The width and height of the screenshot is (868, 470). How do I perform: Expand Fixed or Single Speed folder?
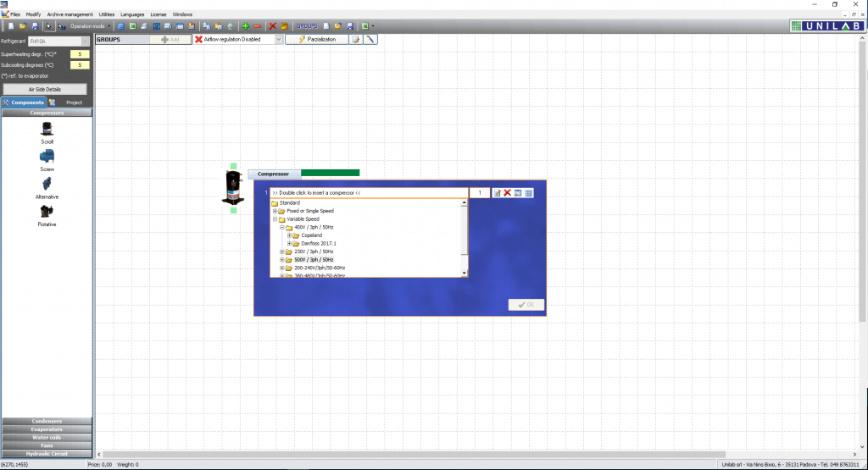[x=275, y=211]
